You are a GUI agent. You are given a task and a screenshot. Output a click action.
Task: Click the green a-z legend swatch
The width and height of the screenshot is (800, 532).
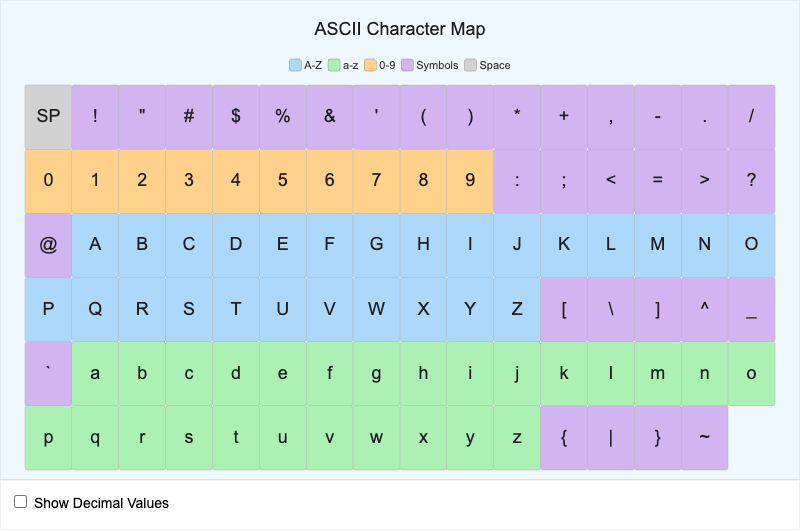tap(334, 65)
